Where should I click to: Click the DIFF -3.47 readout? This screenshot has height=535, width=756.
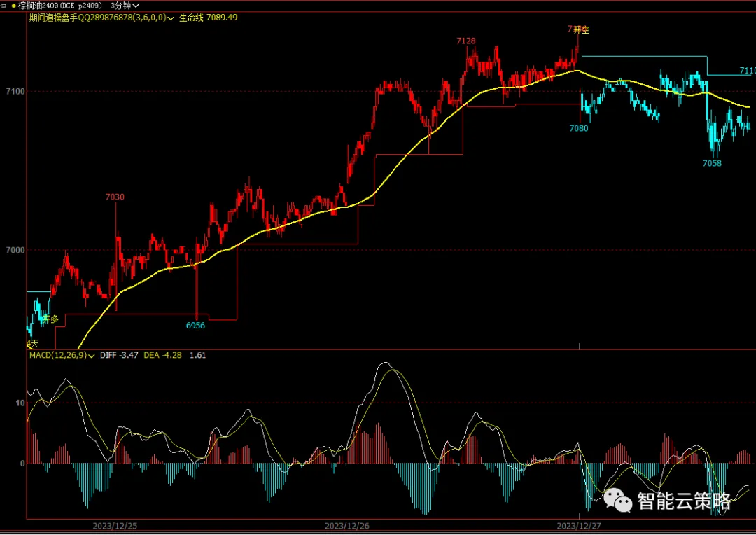119,356
